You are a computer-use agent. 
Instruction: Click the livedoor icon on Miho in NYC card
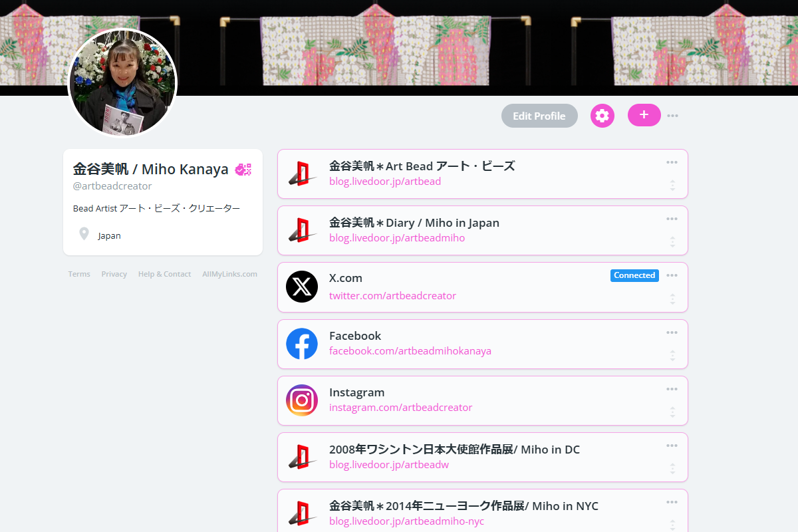point(302,513)
